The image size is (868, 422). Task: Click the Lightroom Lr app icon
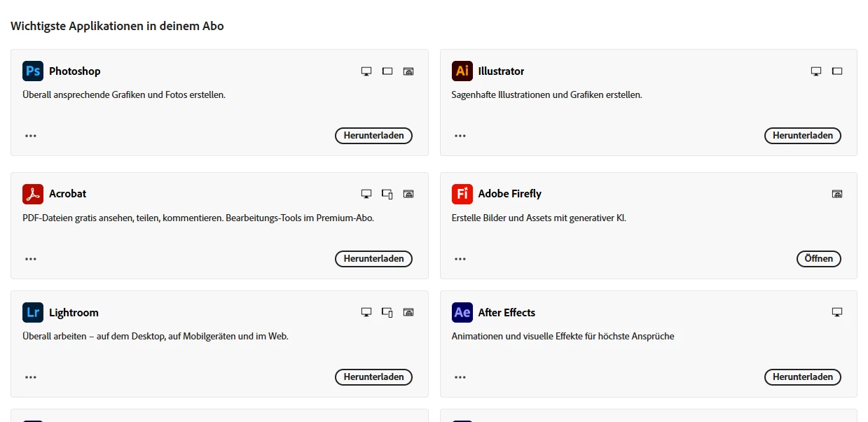point(33,312)
